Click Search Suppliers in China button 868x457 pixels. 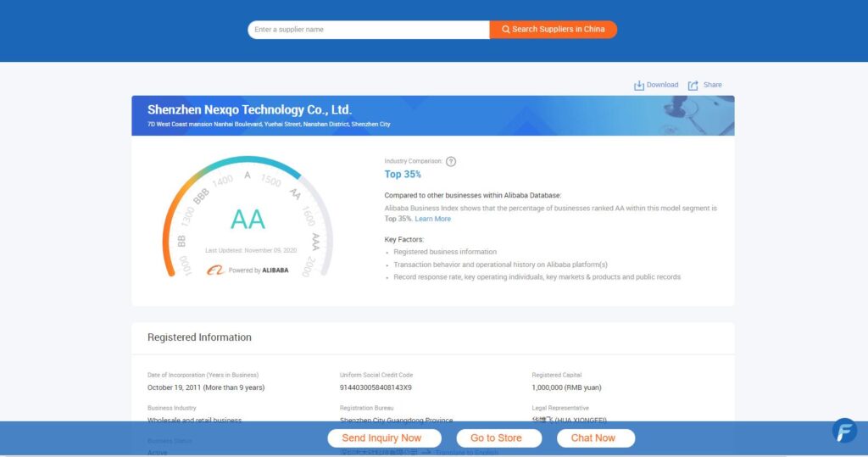point(553,30)
